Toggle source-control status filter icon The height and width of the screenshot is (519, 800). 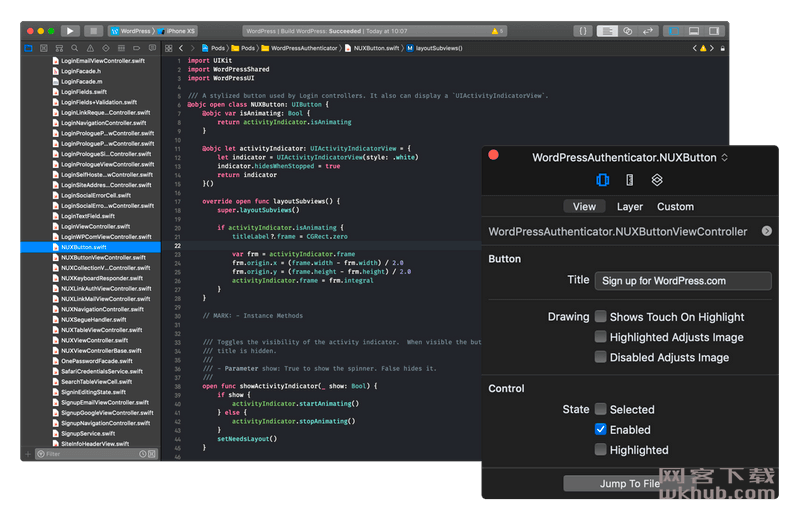tap(152, 454)
